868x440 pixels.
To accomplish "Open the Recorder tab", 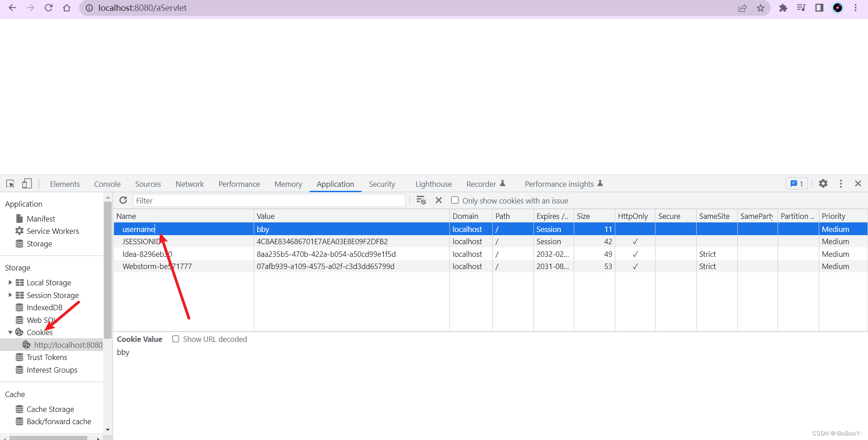I will click(486, 184).
